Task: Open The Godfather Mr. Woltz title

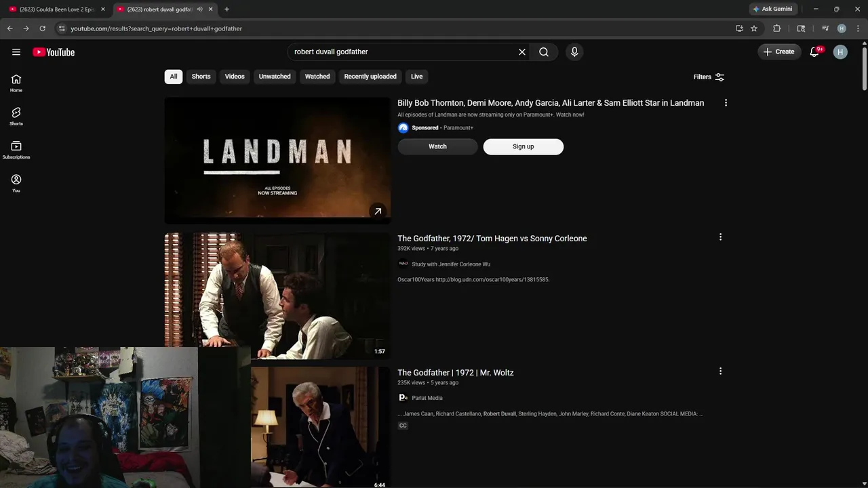Action: pyautogui.click(x=456, y=373)
